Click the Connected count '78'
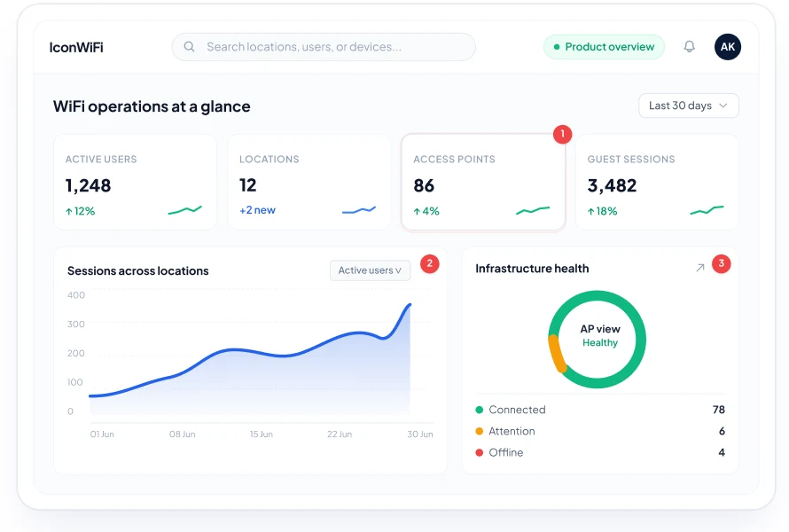 click(x=719, y=410)
